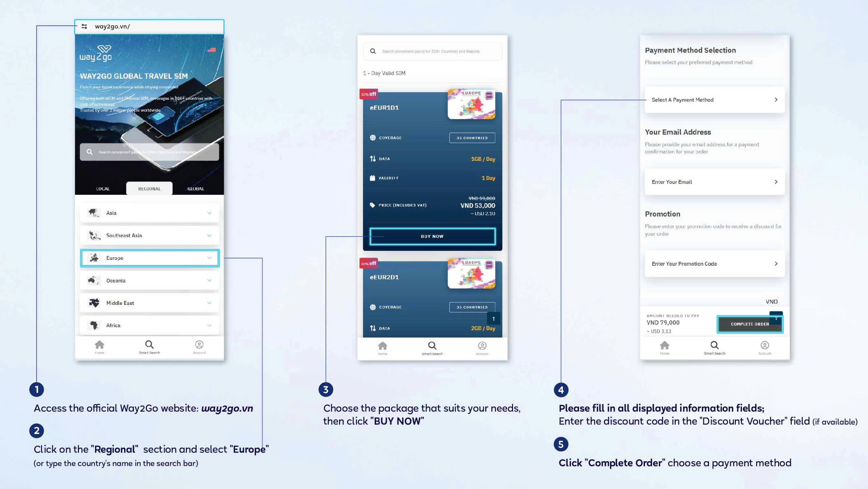The height and width of the screenshot is (489, 868).
Task: Click the Price tag icon on eEUR1D1 package
Action: (370, 205)
